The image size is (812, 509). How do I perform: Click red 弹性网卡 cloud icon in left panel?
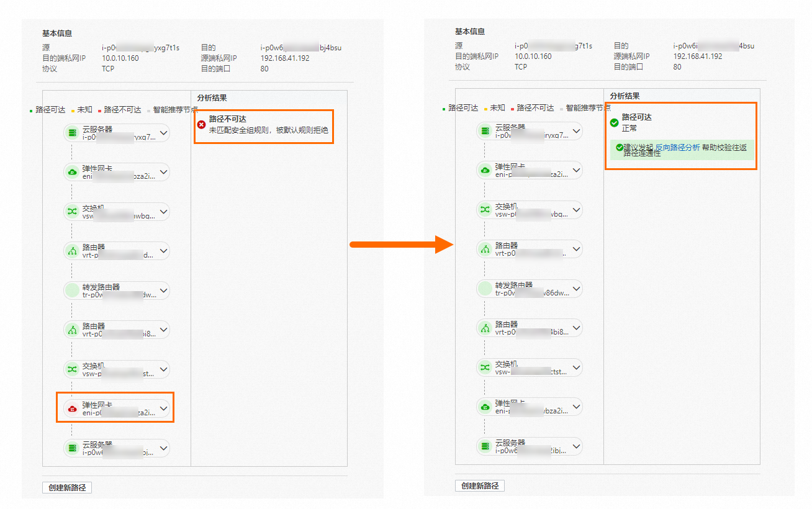click(72, 408)
